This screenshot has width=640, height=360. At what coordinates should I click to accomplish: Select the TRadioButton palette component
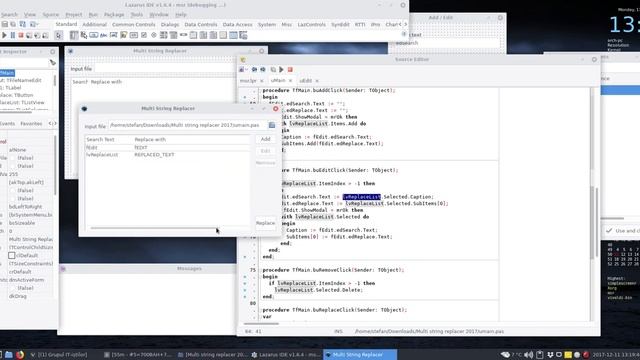(x=154, y=36)
